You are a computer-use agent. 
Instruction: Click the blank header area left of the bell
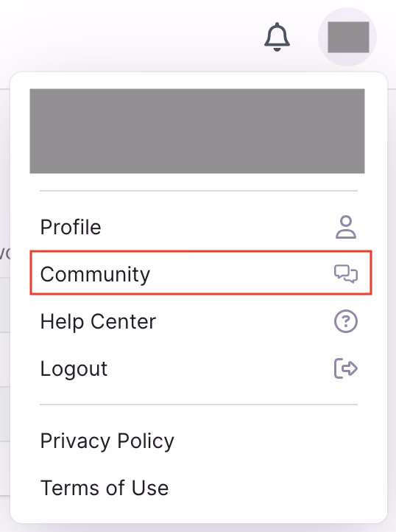(x=129, y=35)
